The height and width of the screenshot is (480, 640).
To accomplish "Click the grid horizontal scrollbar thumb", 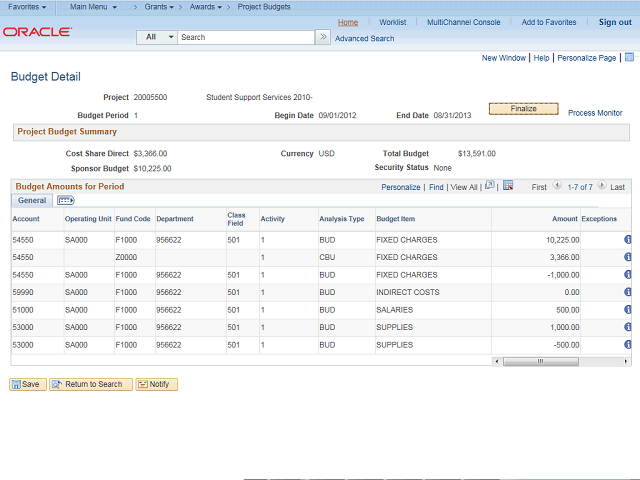I will 540,361.
